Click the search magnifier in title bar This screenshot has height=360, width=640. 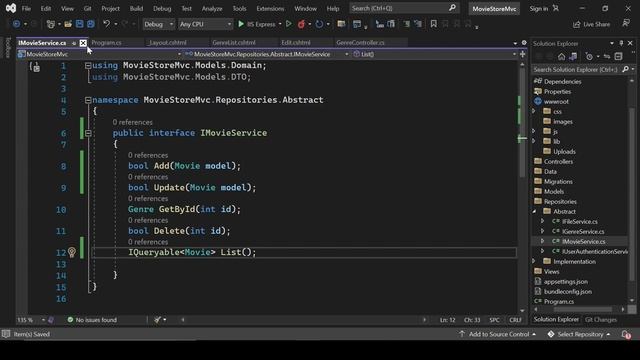pyautogui.click(x=452, y=8)
